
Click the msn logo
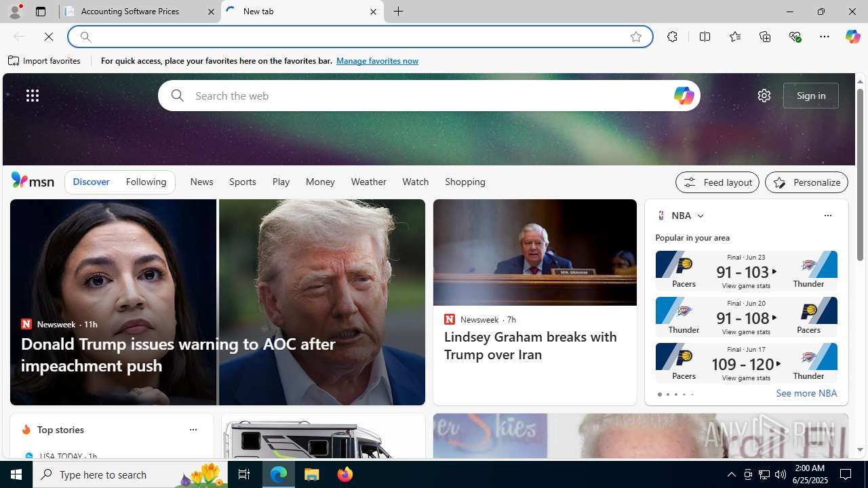tap(33, 180)
